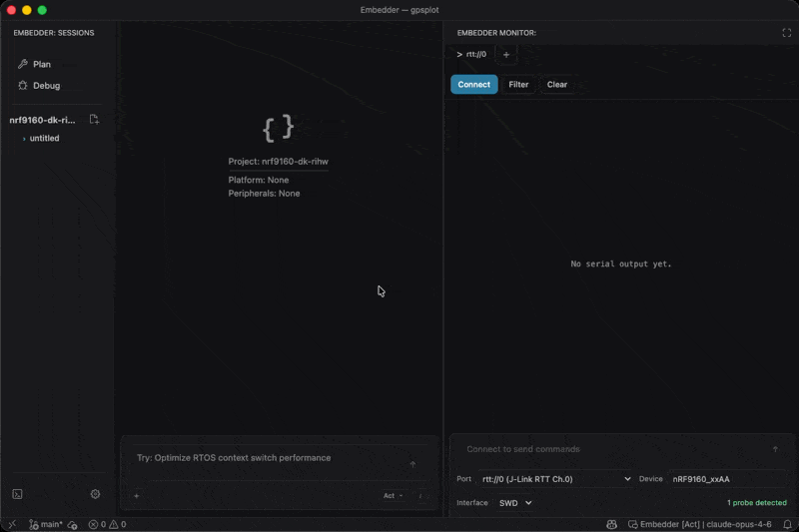Image resolution: width=799 pixels, height=532 pixels.
Task: Click the wrench icon beside Plan
Action: coord(22,64)
